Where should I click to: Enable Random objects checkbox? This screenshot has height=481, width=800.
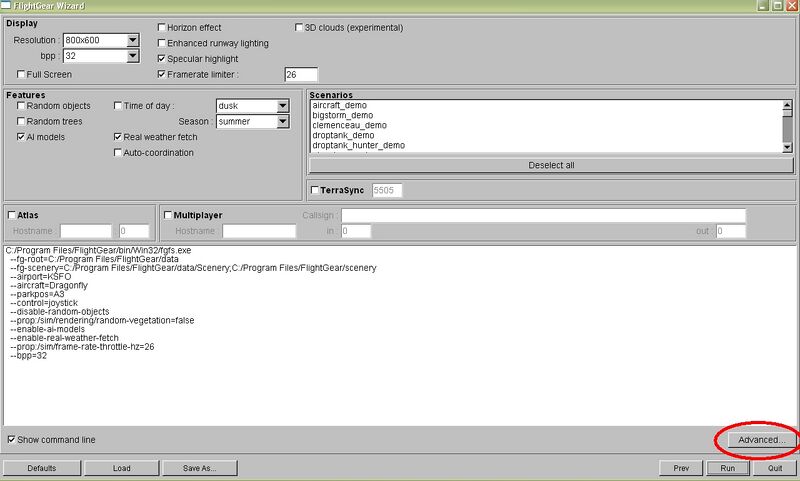[x=21, y=106]
